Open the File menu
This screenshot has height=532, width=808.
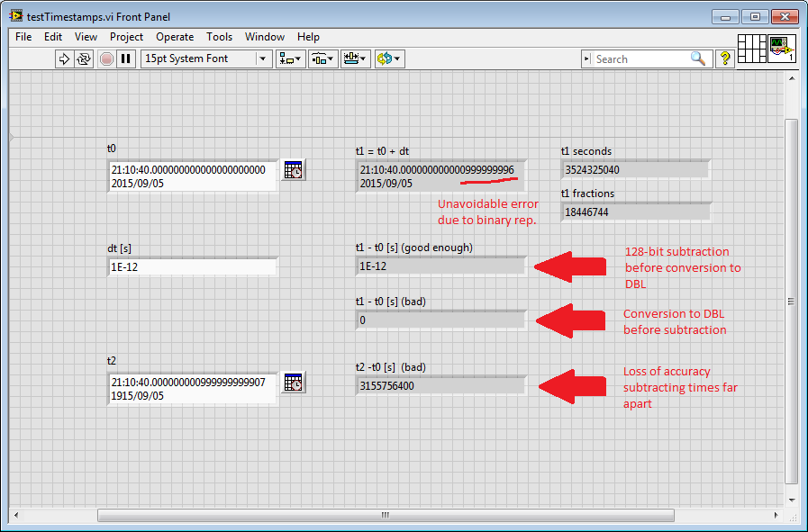[x=23, y=37]
